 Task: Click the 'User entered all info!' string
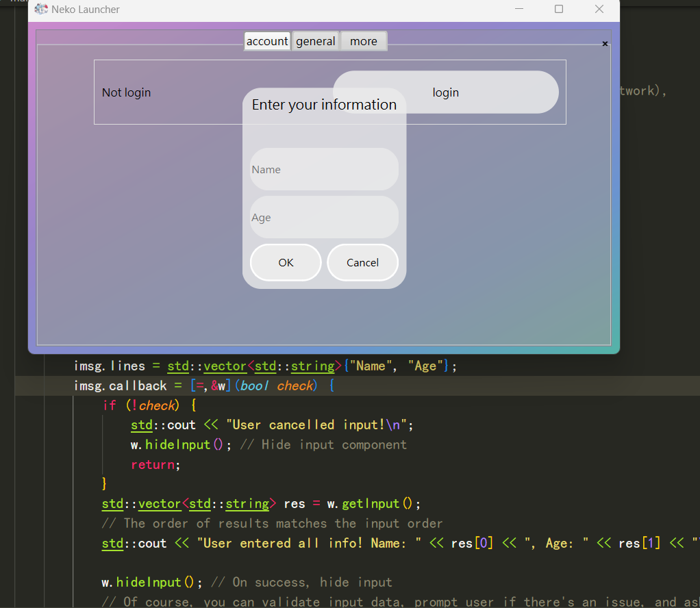coord(310,543)
